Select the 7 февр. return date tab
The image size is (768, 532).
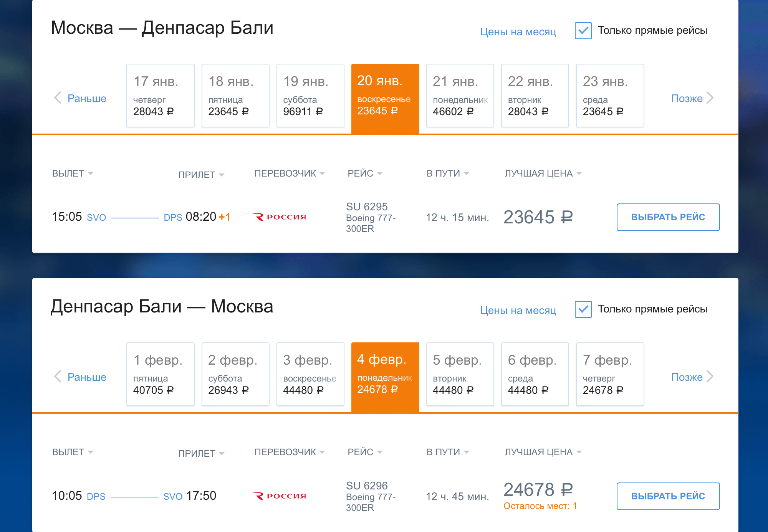(x=610, y=374)
